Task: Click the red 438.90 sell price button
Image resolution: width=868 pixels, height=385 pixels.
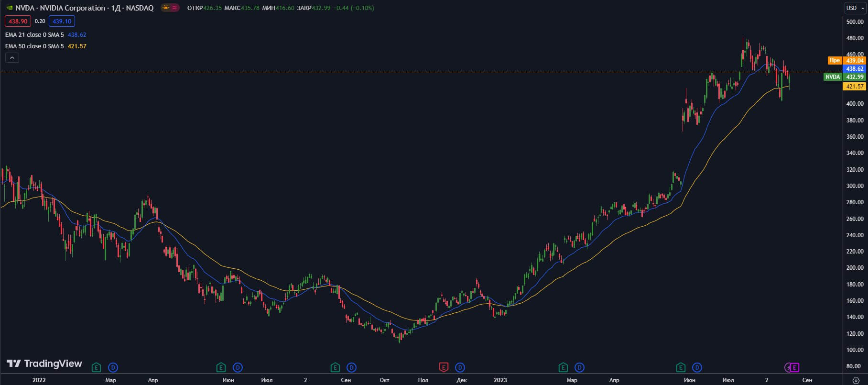Action: click(x=18, y=21)
